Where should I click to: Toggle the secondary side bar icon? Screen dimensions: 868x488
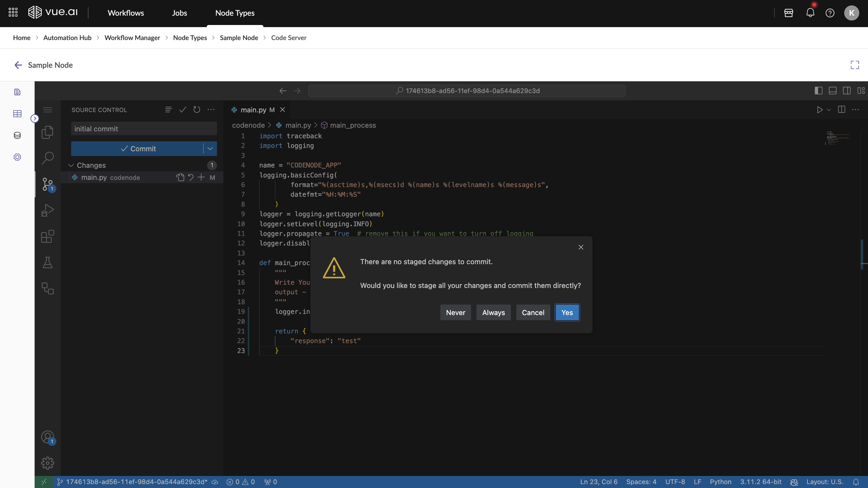coord(847,91)
